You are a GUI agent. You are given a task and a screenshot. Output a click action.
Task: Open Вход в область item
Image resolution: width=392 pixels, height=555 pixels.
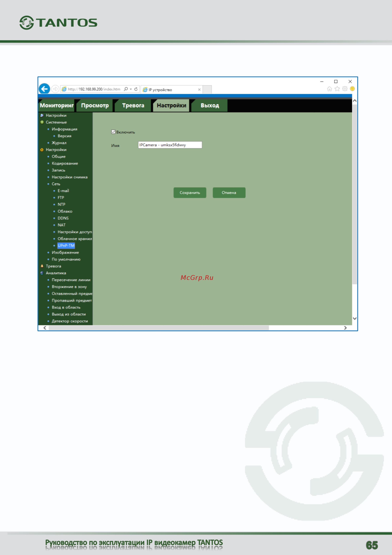coord(66,307)
